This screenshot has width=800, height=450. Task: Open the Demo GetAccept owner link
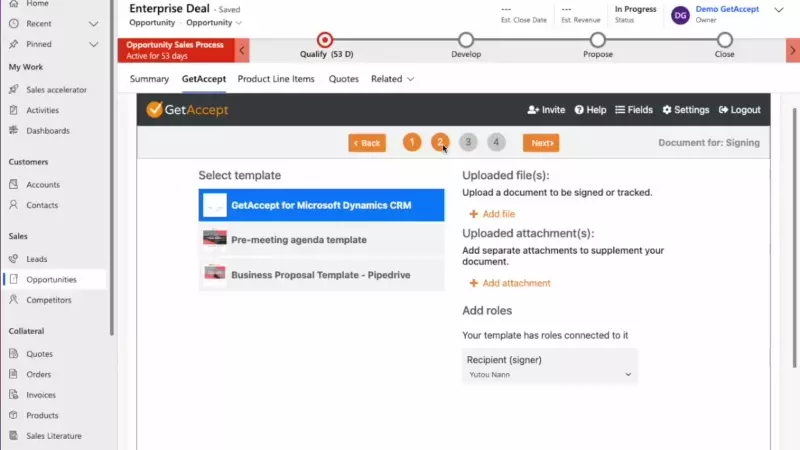(727, 9)
